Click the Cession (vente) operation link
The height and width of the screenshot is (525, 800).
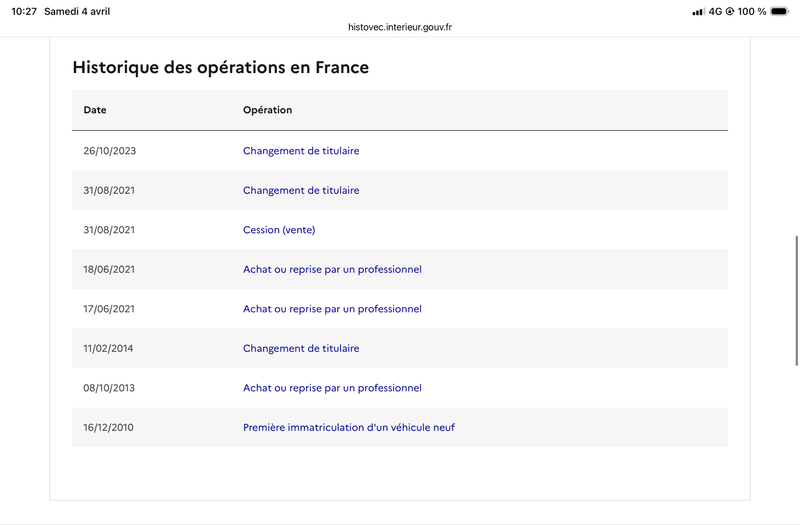click(279, 230)
